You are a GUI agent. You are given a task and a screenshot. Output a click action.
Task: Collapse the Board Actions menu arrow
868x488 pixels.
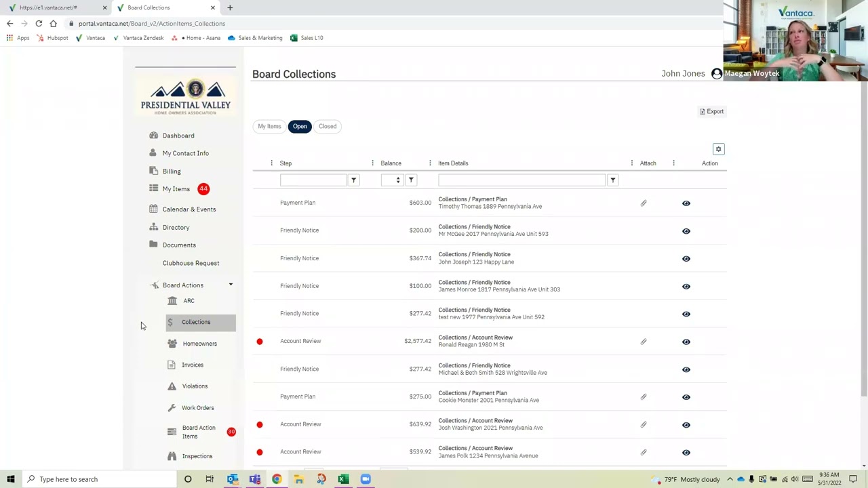[231, 285]
